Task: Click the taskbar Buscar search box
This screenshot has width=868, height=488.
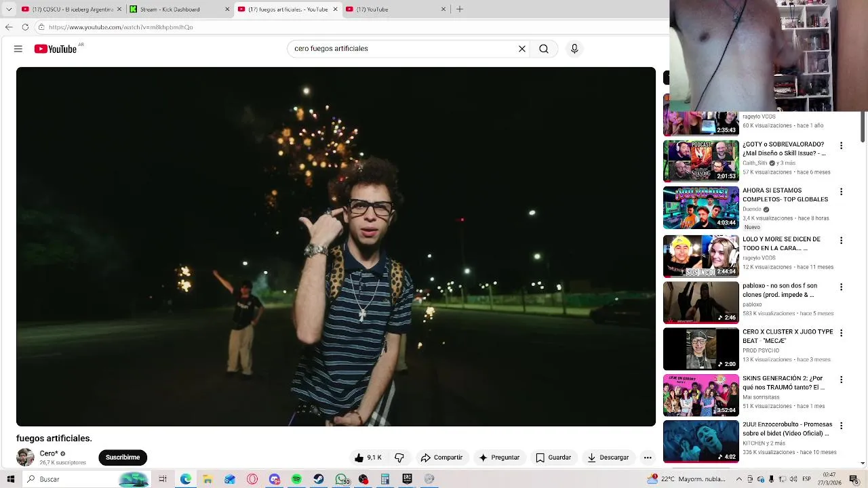Action: tap(86, 479)
